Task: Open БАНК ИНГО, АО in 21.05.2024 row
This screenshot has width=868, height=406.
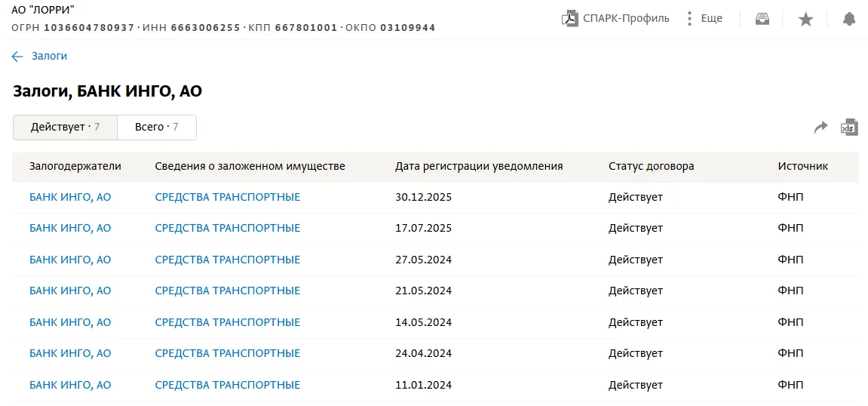Action: tap(70, 291)
